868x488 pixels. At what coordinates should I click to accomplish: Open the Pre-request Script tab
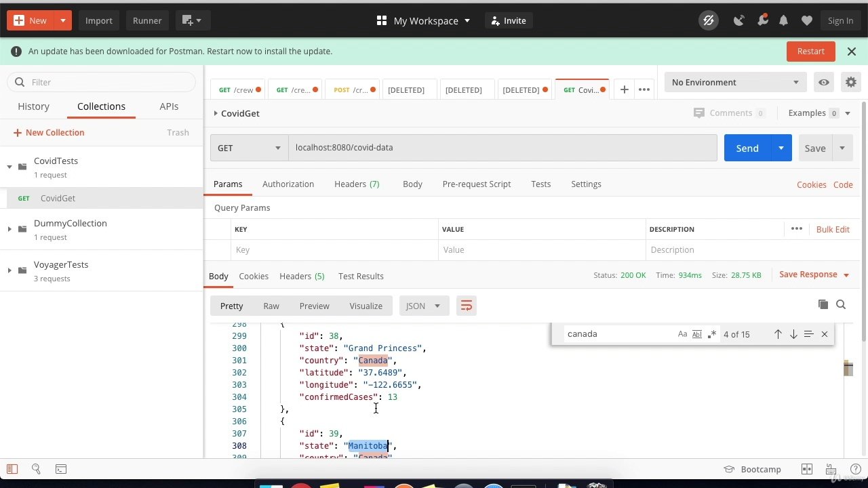tap(477, 184)
